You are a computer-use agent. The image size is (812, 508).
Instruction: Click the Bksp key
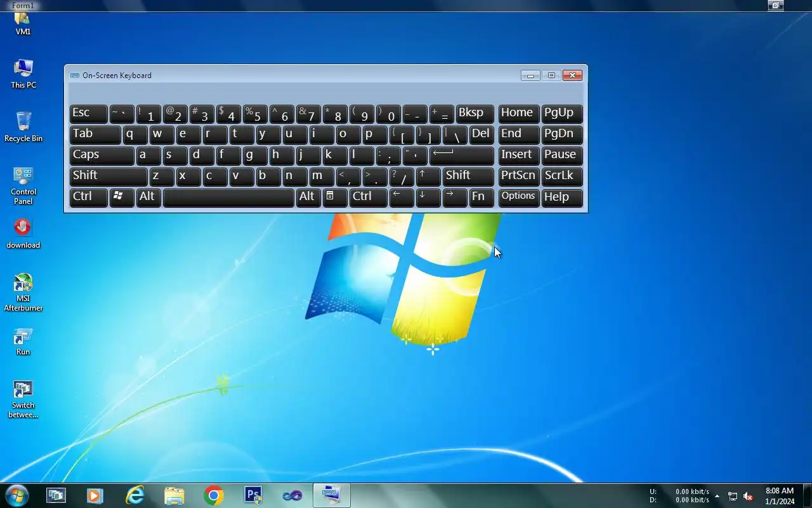[x=475, y=114]
